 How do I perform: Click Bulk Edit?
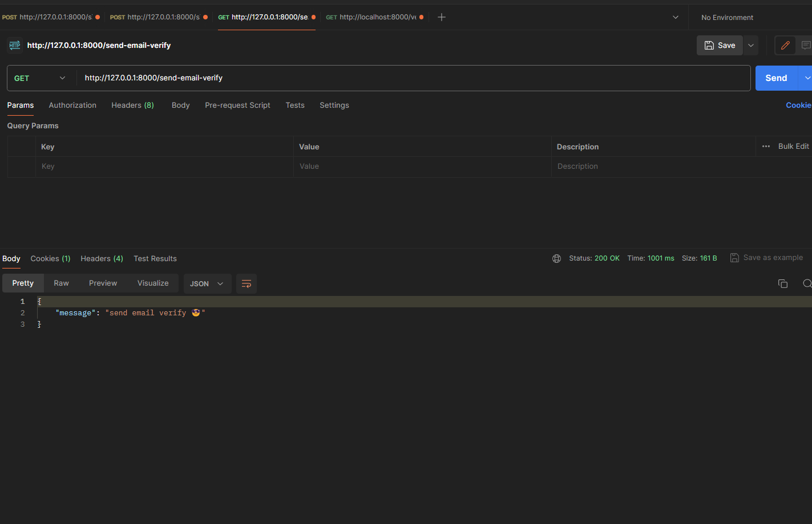793,147
